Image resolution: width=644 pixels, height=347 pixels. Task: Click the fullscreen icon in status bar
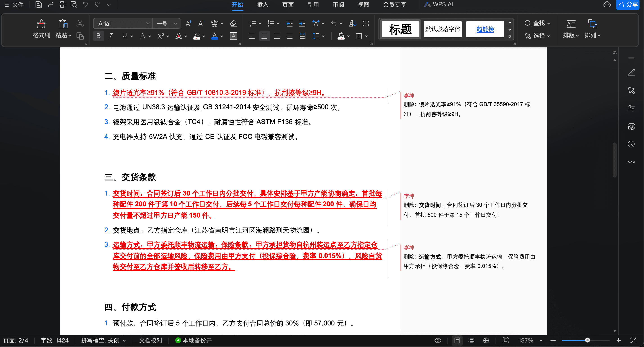(x=633, y=340)
